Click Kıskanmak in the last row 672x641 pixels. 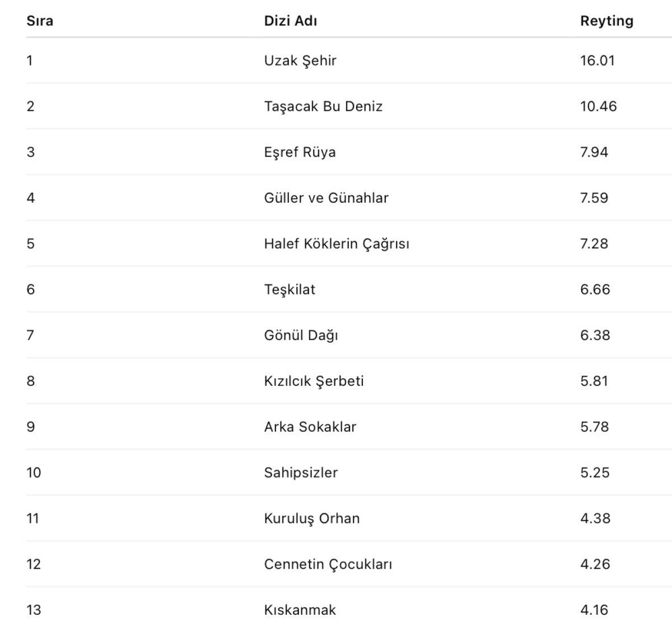300,610
